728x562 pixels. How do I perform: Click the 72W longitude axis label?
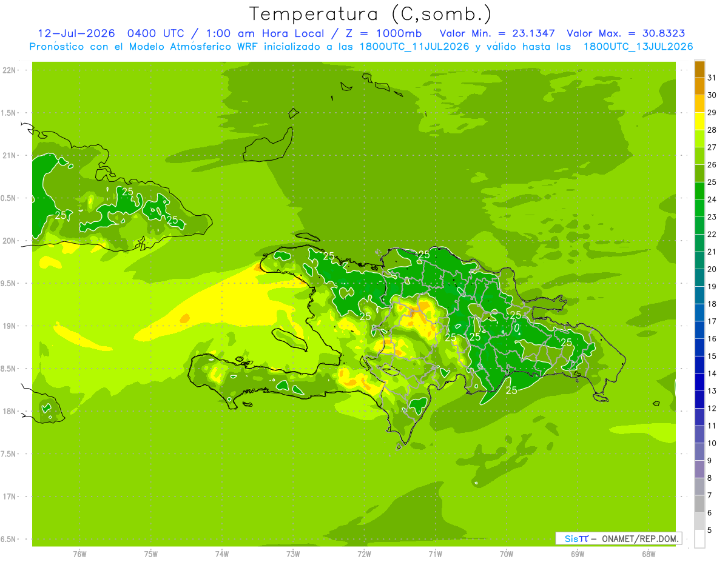364,554
